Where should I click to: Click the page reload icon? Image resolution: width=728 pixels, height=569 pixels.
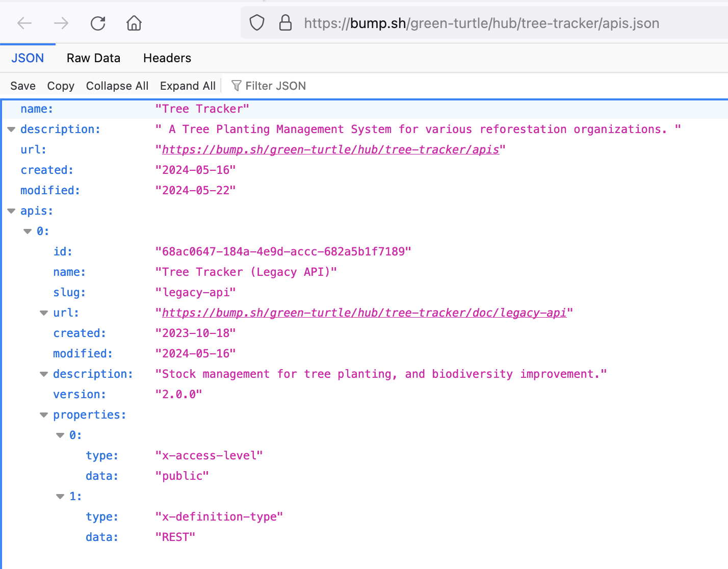click(x=97, y=23)
